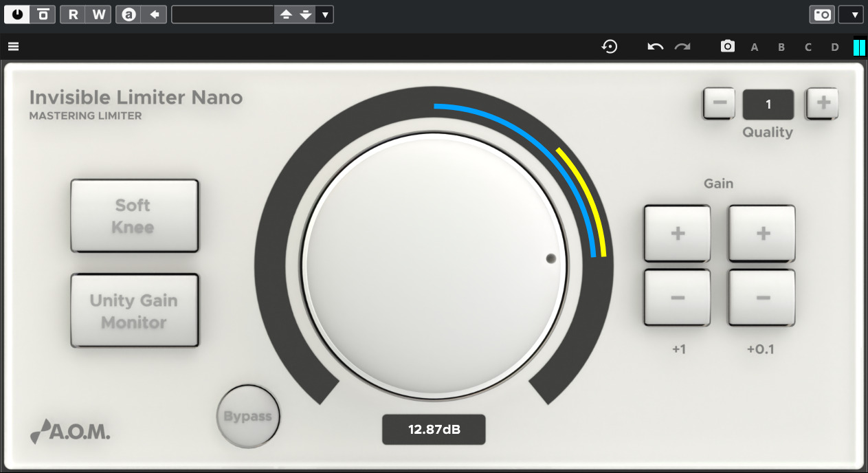This screenshot has width=868, height=473.
Task: Increase Quality with the plus button
Action: 823,104
